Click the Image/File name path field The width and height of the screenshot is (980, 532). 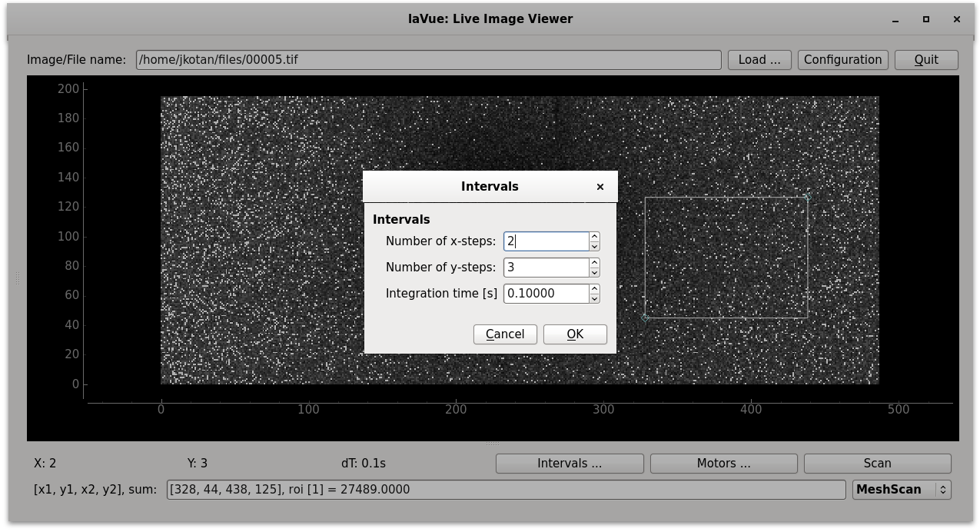click(x=428, y=60)
